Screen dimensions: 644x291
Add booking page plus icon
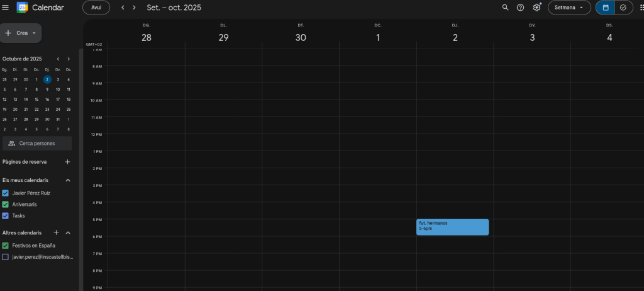(68, 162)
